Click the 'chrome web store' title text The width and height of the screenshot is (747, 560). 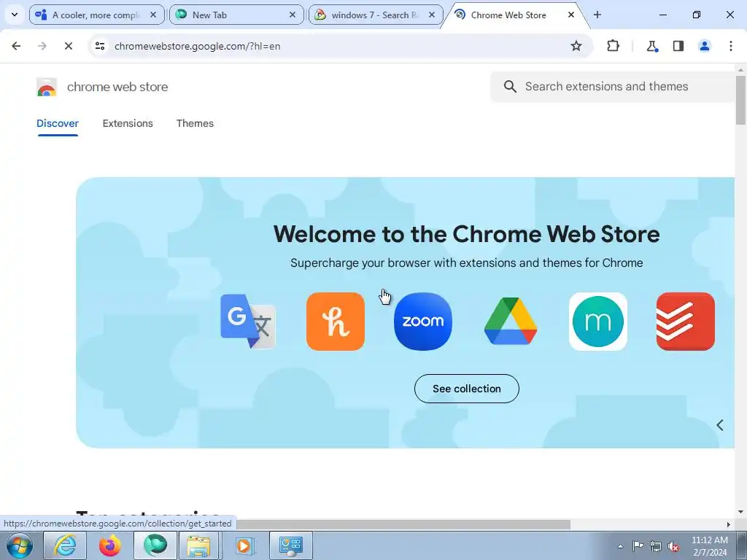117,87
